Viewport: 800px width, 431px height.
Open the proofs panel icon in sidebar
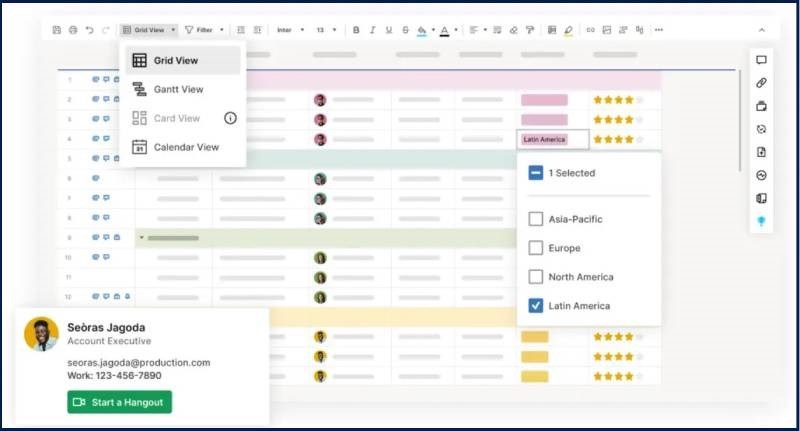pyautogui.click(x=761, y=106)
